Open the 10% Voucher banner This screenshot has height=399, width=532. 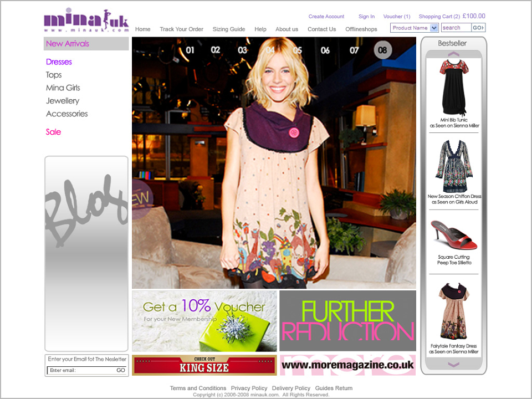pyautogui.click(x=204, y=321)
